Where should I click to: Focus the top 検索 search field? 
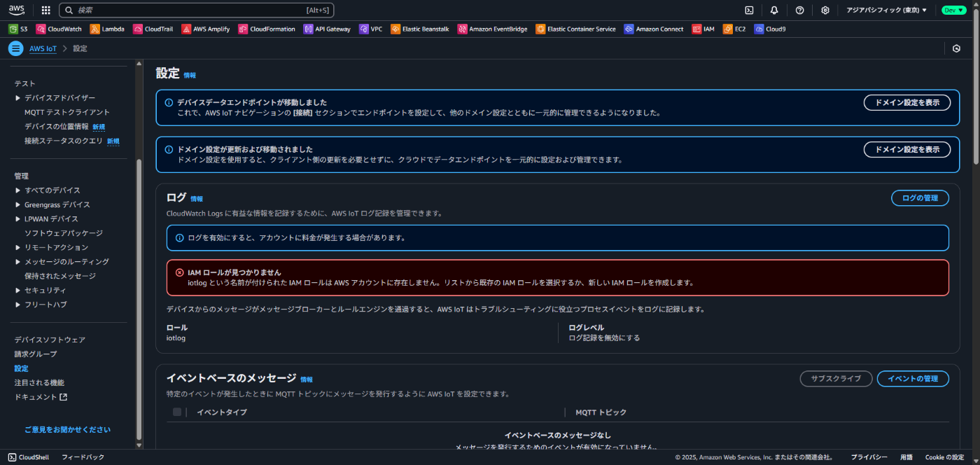[197, 10]
